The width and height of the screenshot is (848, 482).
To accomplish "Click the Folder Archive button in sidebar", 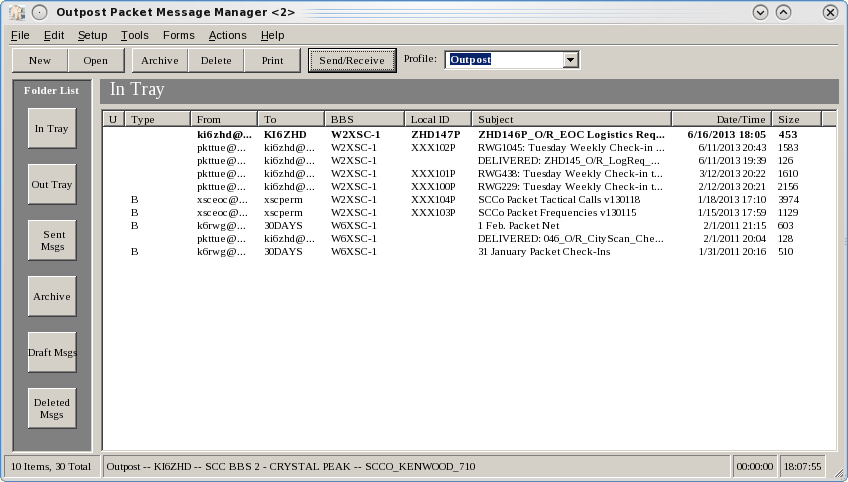I will pyautogui.click(x=51, y=297).
